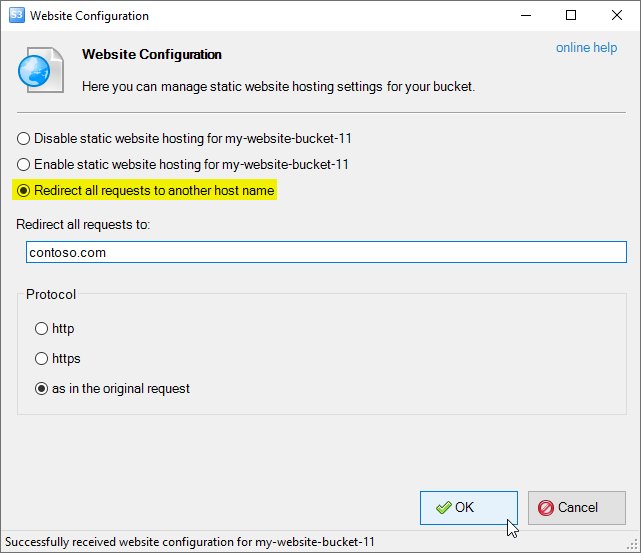Cancel the website configuration dialog
The height and width of the screenshot is (553, 641).
[576, 508]
